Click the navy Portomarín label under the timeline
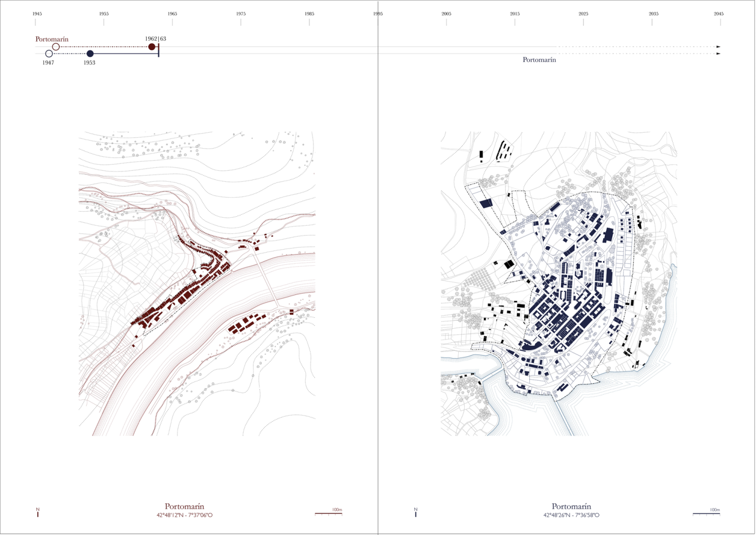756x535 pixels. pyautogui.click(x=539, y=60)
